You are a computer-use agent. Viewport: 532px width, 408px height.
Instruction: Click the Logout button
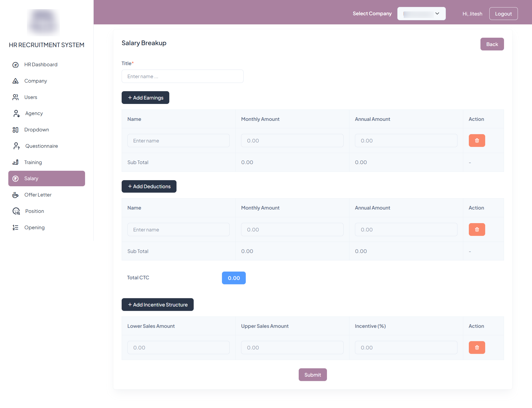pyautogui.click(x=503, y=14)
